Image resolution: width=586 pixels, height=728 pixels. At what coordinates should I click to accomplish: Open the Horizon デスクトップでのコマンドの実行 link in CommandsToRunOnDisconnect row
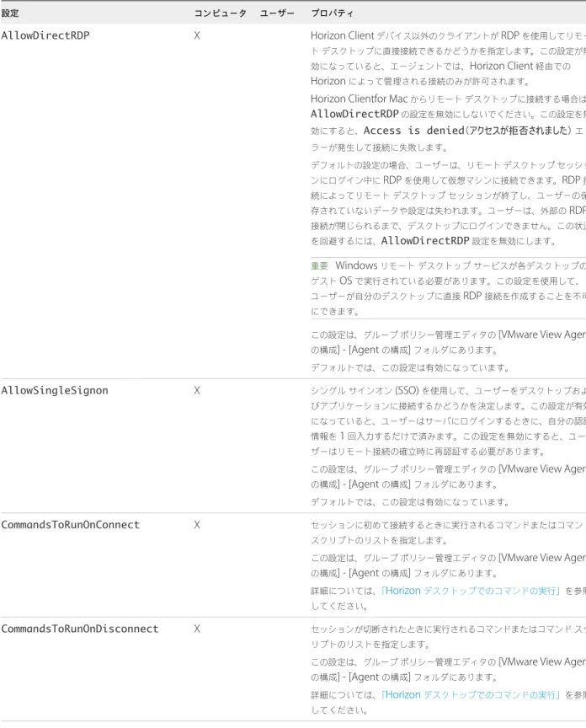tap(471, 694)
